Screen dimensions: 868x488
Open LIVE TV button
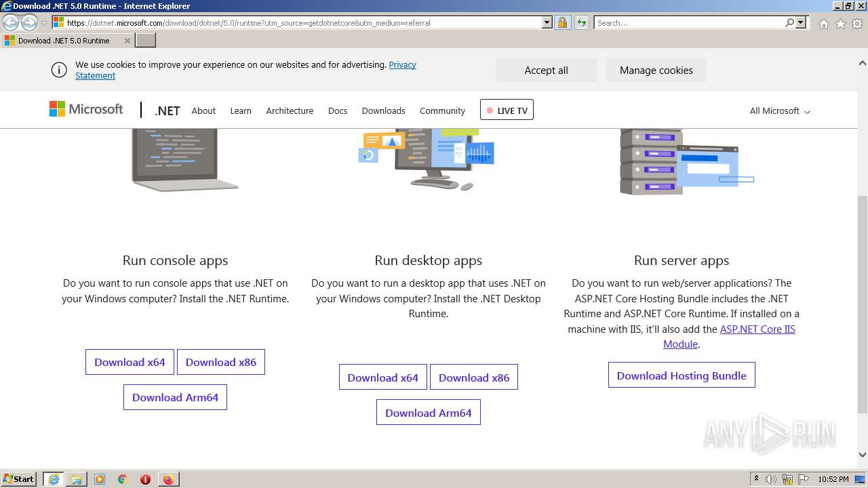(507, 110)
